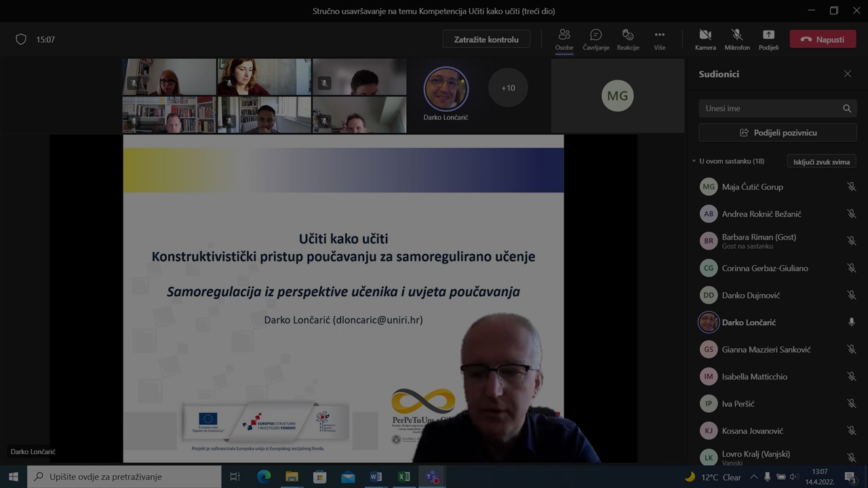Open the Osobe participants panel
The width and height of the screenshot is (868, 488).
tap(564, 39)
